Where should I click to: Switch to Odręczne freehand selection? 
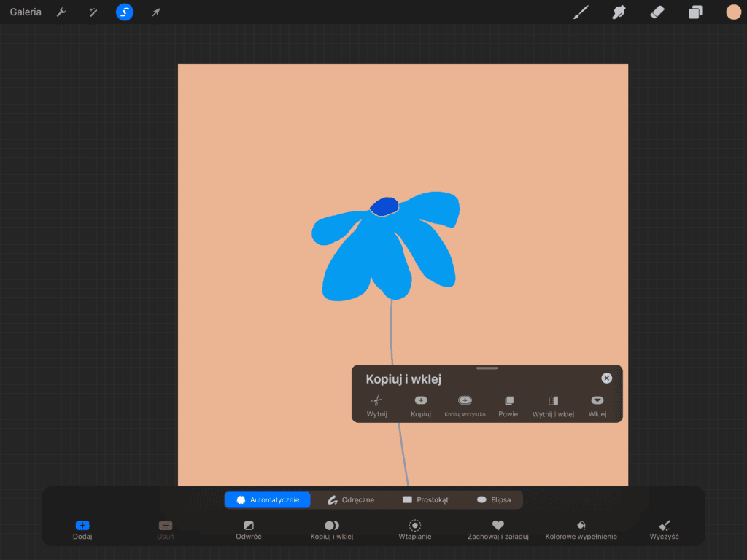pos(349,499)
